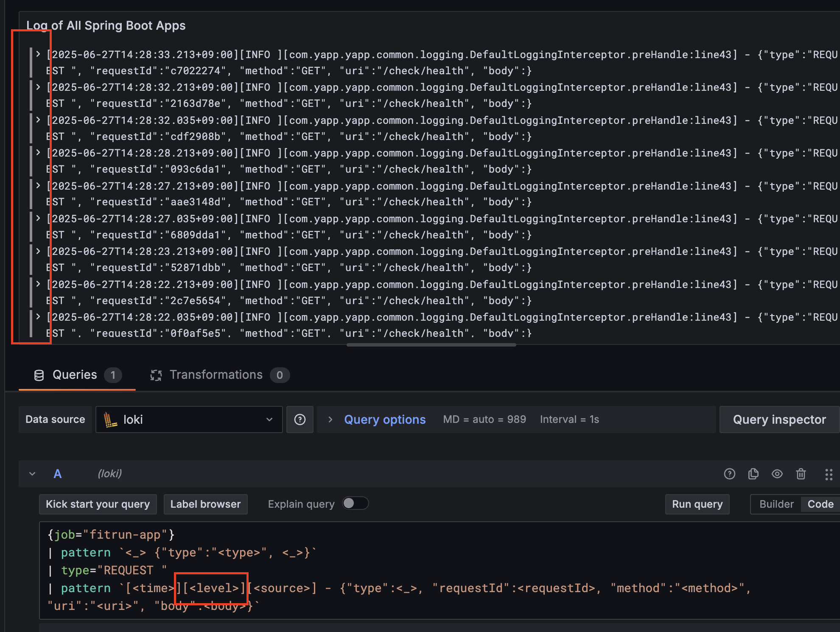Click the Queries count badge 1
Viewport: 840px width, 632px height.
(x=113, y=375)
